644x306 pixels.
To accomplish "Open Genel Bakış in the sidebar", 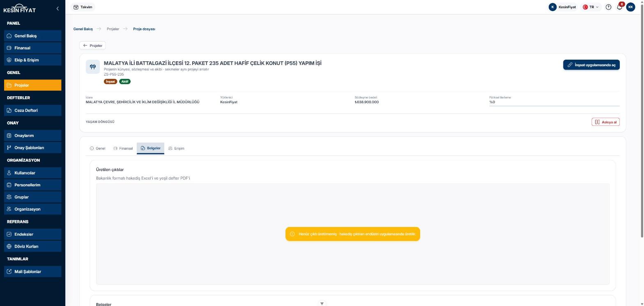I will click(33, 36).
